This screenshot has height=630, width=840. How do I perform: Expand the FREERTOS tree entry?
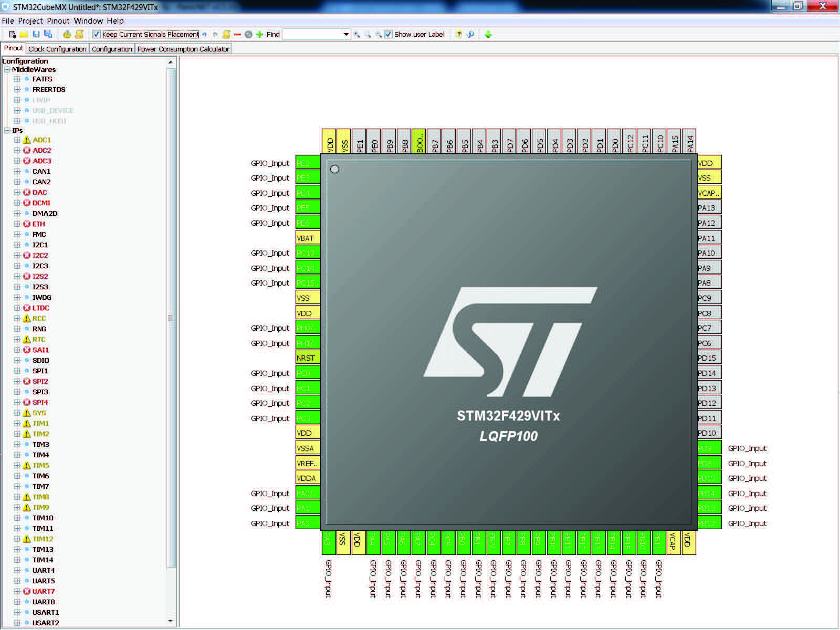17,90
